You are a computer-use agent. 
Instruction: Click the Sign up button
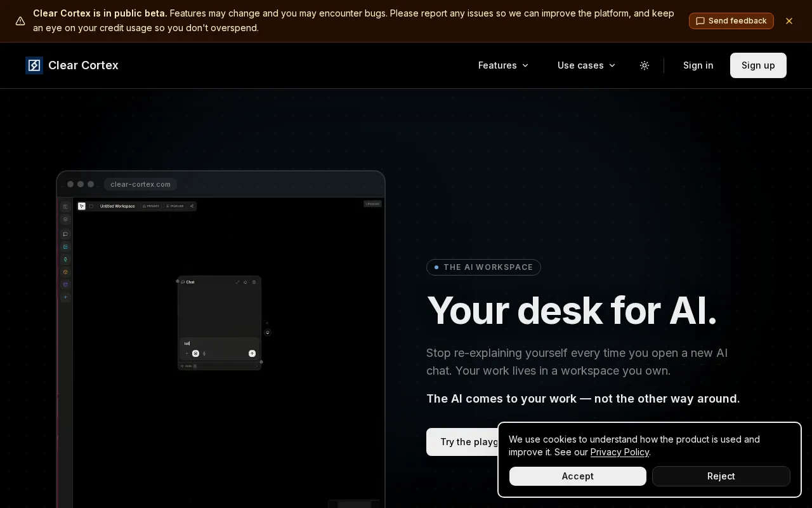point(758,65)
